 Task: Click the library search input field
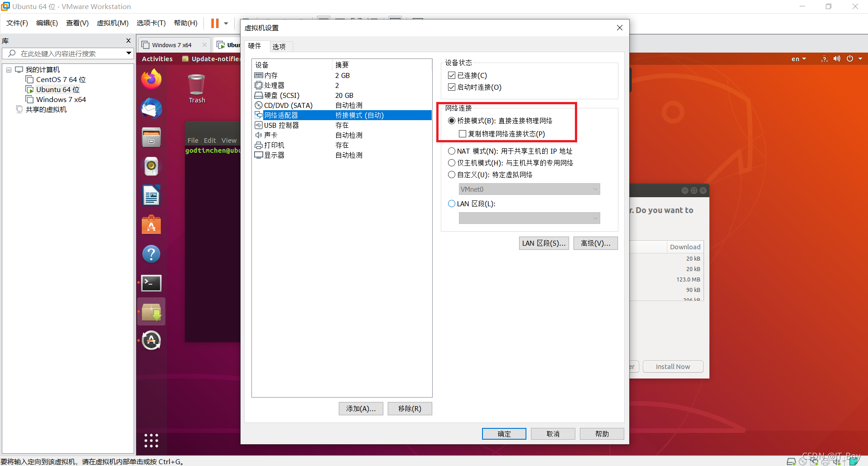click(x=68, y=53)
